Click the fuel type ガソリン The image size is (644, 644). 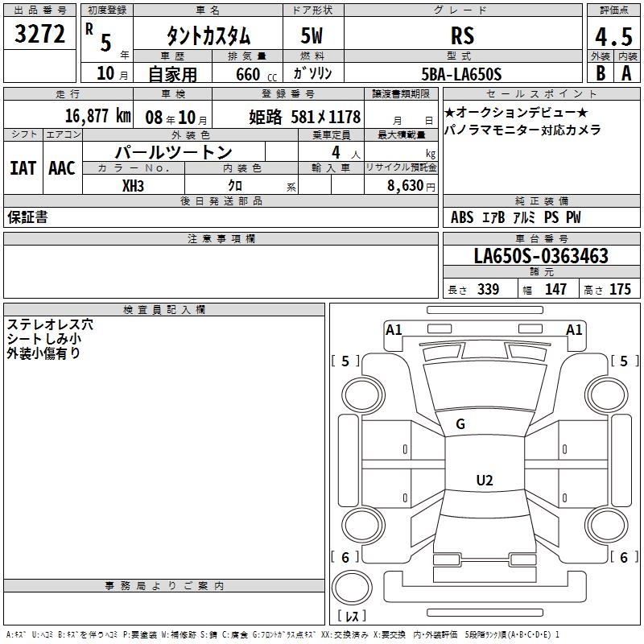[312, 73]
